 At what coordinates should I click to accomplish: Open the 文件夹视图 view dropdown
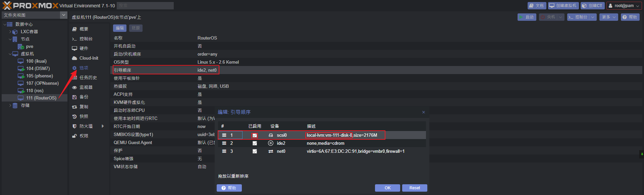click(x=35, y=15)
